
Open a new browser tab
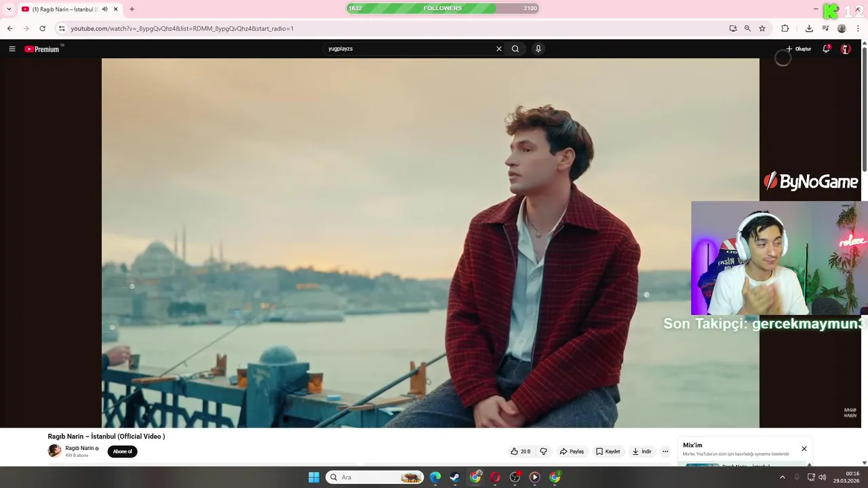tap(132, 9)
